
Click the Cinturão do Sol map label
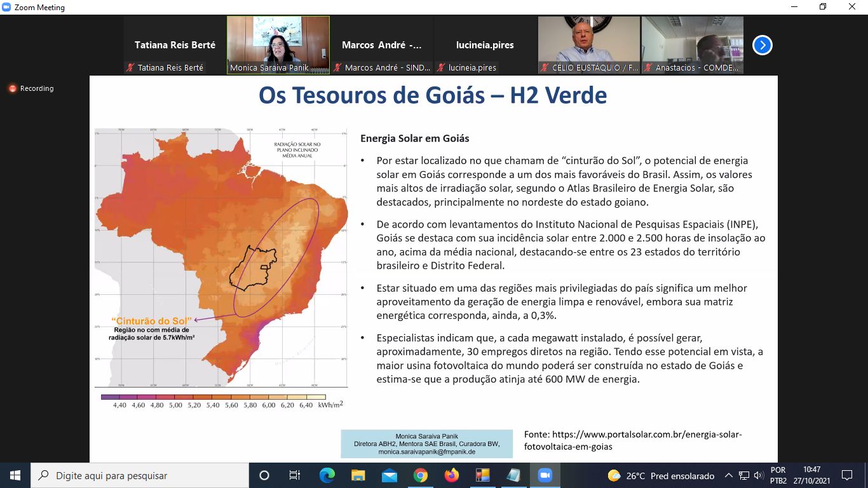pyautogui.click(x=151, y=321)
